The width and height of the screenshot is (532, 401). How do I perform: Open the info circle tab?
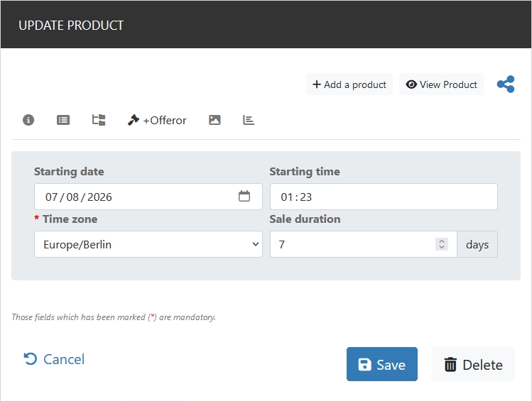coord(28,120)
